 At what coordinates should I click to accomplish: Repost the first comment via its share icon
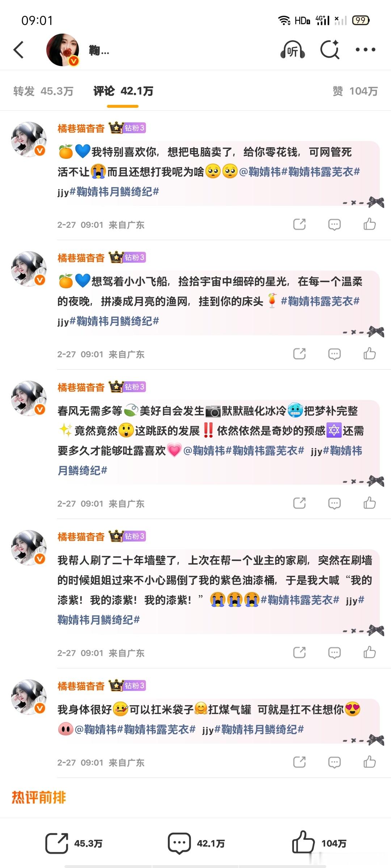click(299, 224)
